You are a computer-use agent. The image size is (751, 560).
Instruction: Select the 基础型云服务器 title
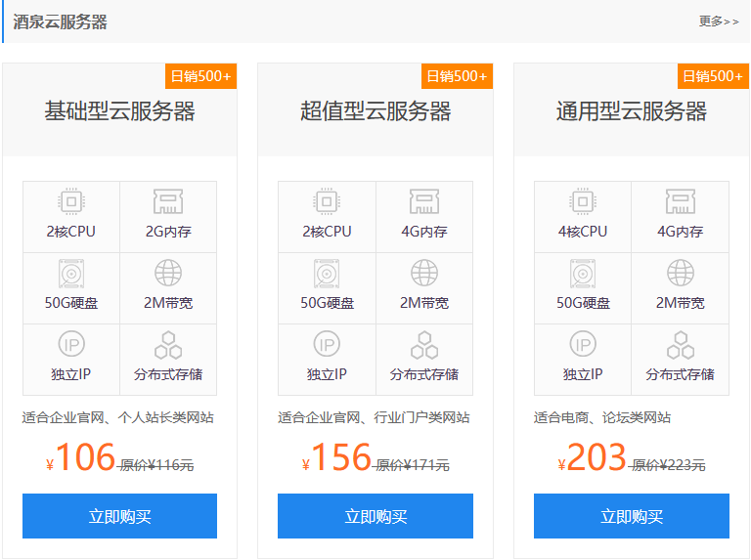[119, 111]
